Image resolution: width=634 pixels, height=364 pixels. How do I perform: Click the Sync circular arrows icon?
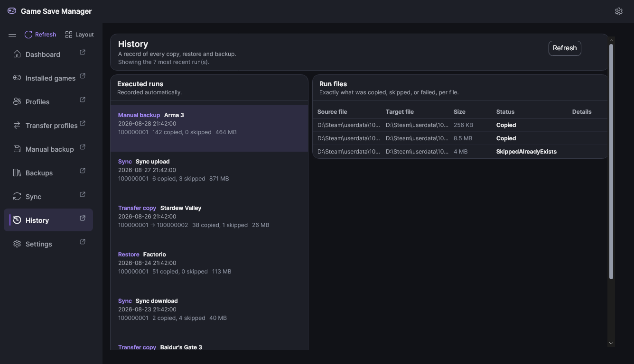[x=17, y=196]
